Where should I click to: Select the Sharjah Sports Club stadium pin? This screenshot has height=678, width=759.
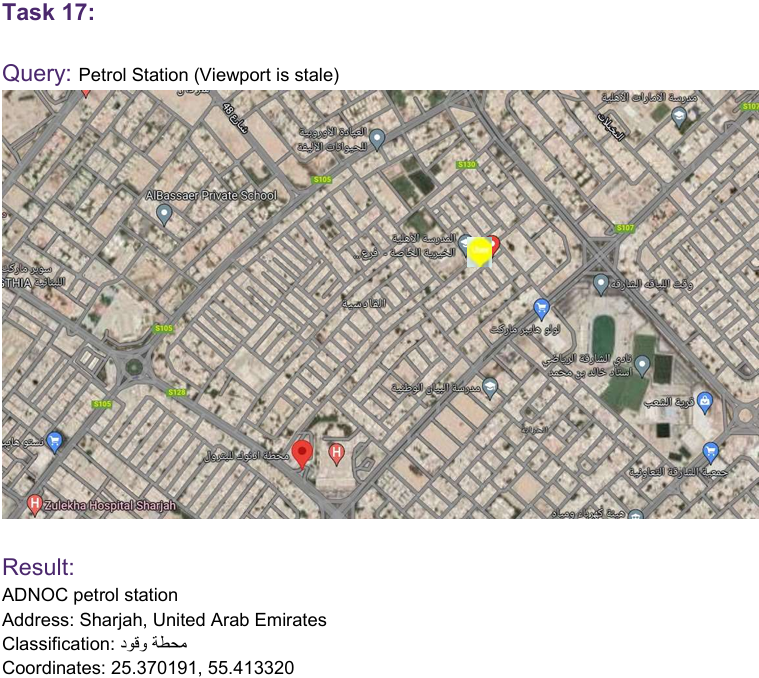click(642, 366)
